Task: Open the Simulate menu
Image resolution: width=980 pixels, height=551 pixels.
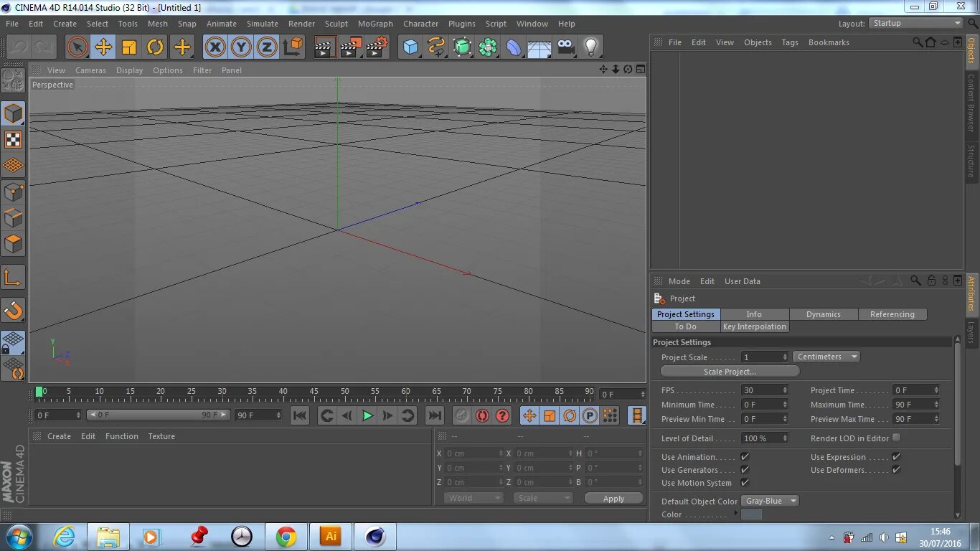Action: click(x=263, y=24)
